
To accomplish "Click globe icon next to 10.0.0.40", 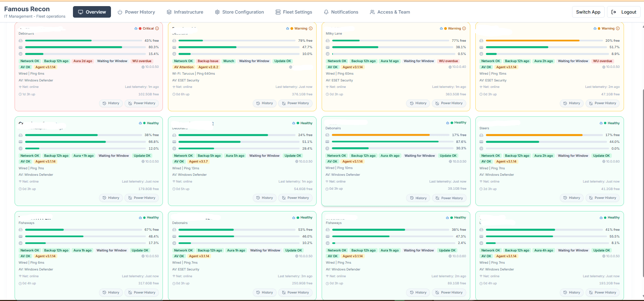I will (x=450, y=67).
